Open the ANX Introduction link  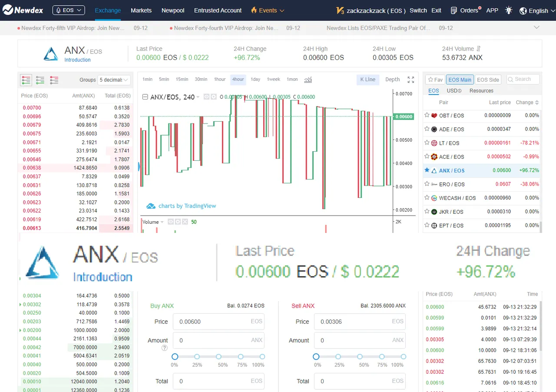pyautogui.click(x=77, y=60)
